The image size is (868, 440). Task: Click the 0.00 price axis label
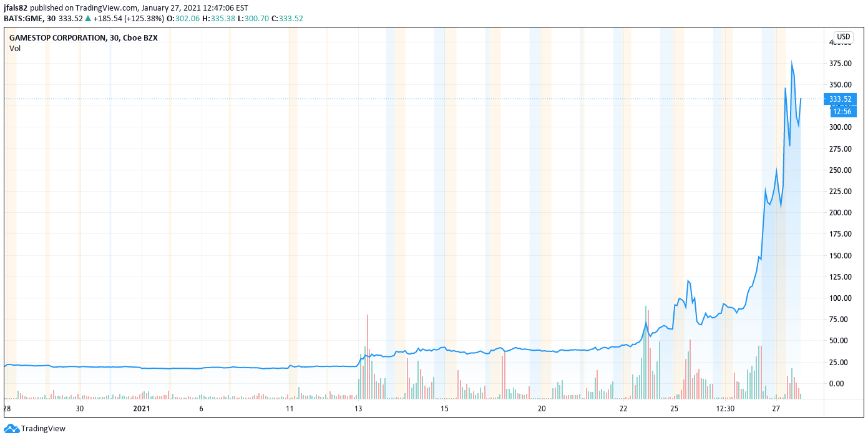click(836, 383)
